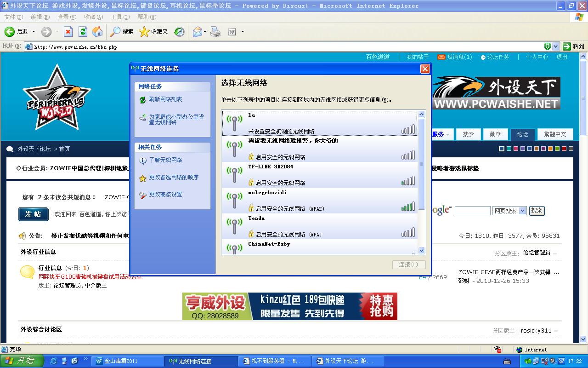Click the Mail toolbar icon
588x368 pixels.
[x=197, y=32]
